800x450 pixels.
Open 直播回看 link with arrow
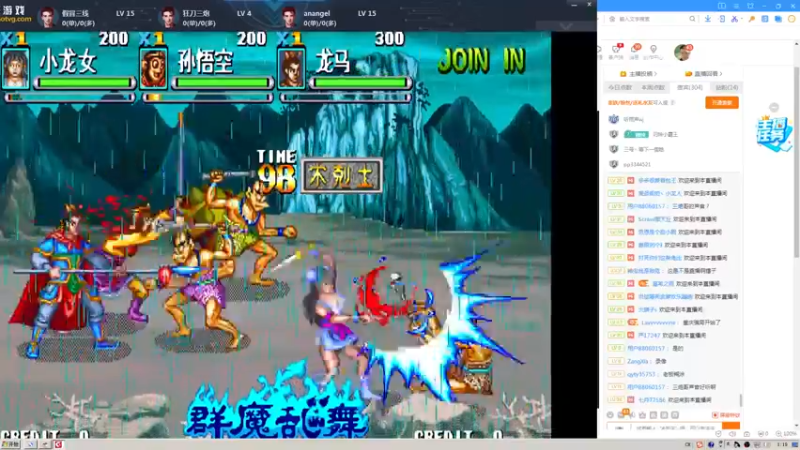tap(704, 74)
